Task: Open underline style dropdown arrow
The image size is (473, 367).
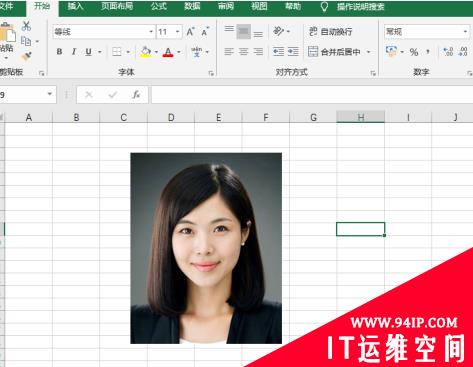Action: tap(100, 52)
